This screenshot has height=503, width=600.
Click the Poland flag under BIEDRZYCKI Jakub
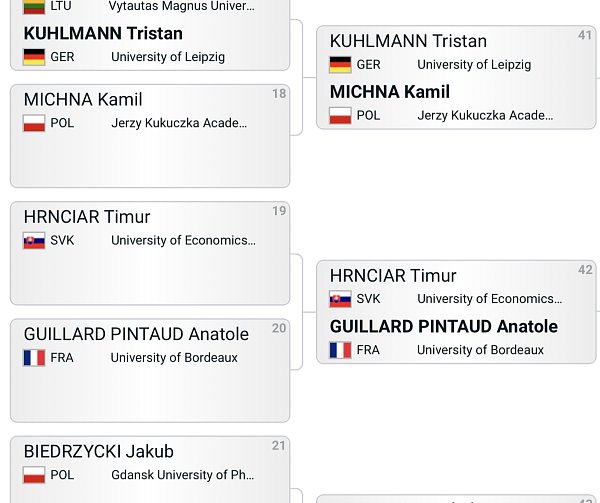pyautogui.click(x=34, y=475)
